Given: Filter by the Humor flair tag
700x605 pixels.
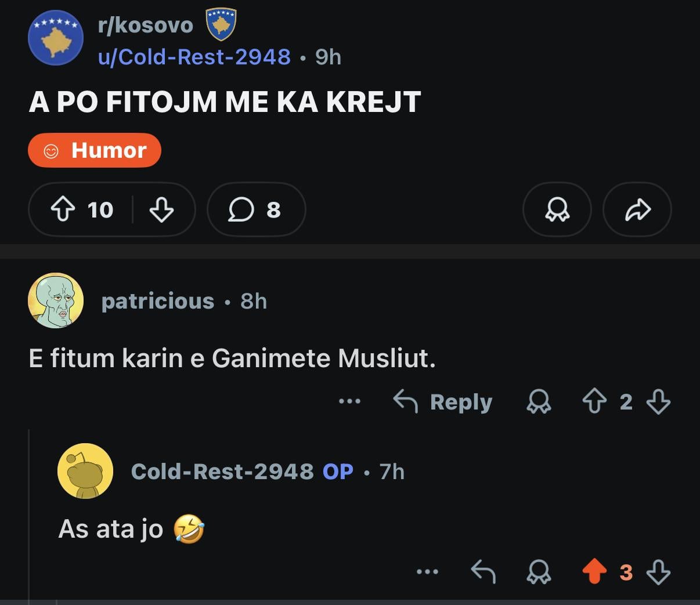Looking at the screenshot, I should tap(95, 150).
